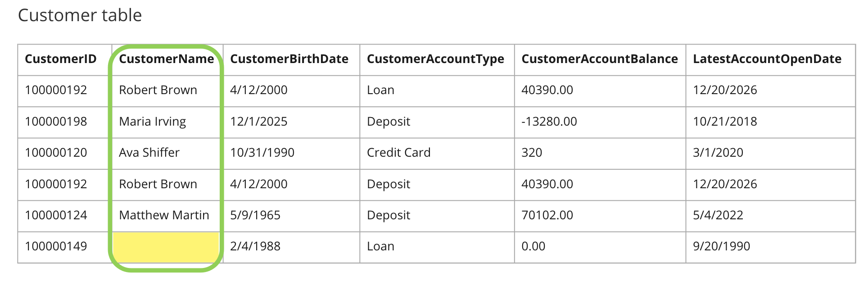Select the Matthew Martin name cell

pyautogui.click(x=167, y=216)
